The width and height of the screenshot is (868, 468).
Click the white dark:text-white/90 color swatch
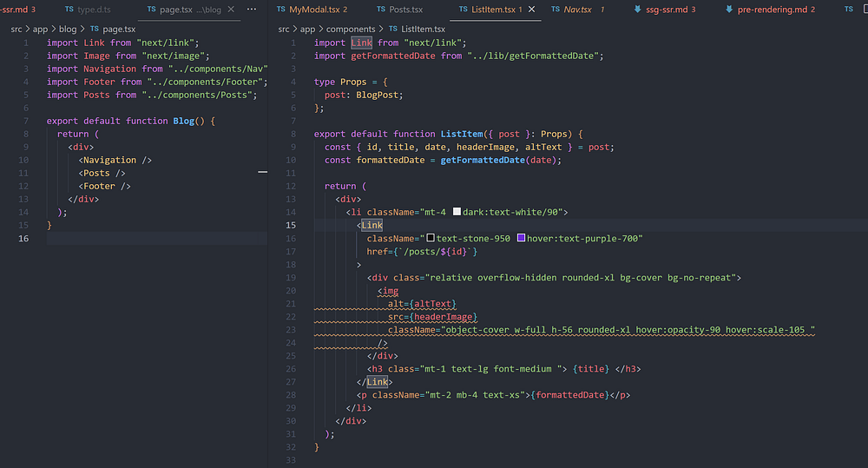(x=457, y=212)
